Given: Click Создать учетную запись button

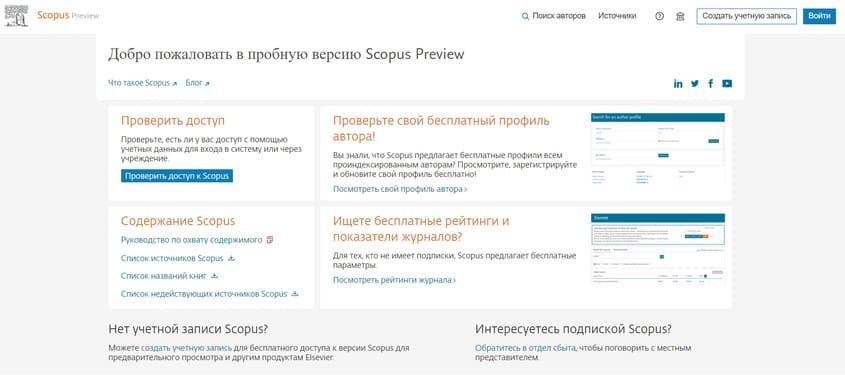Looking at the screenshot, I should click(746, 16).
